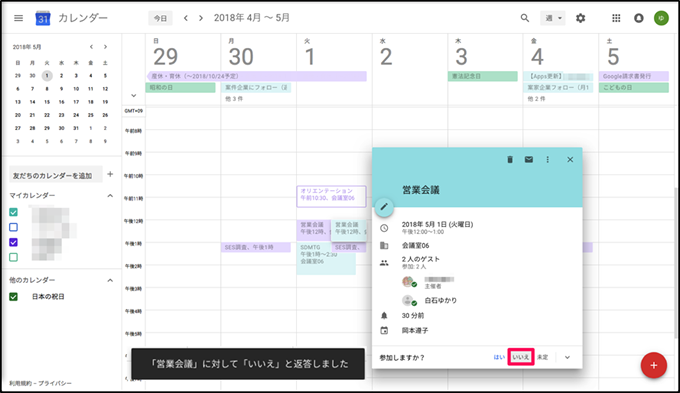
Task: Show the 他 2 件 more events on Friday
Action: coord(536,99)
